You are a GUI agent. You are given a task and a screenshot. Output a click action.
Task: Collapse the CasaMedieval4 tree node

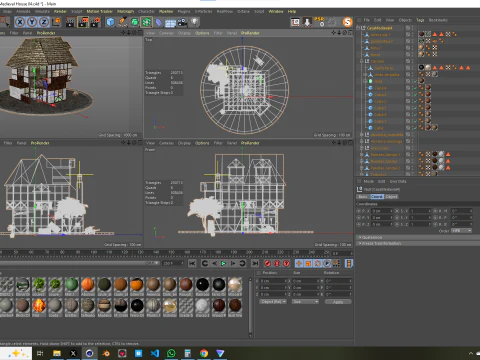(358, 28)
